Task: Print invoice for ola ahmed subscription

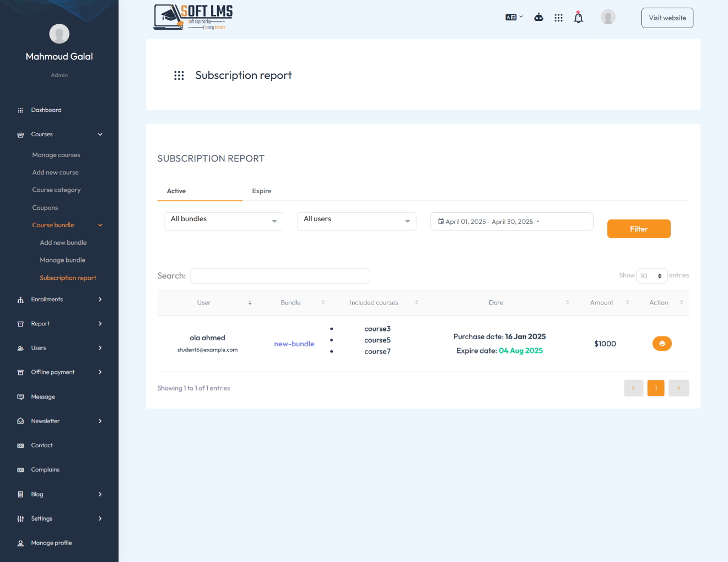Action: pos(662,344)
